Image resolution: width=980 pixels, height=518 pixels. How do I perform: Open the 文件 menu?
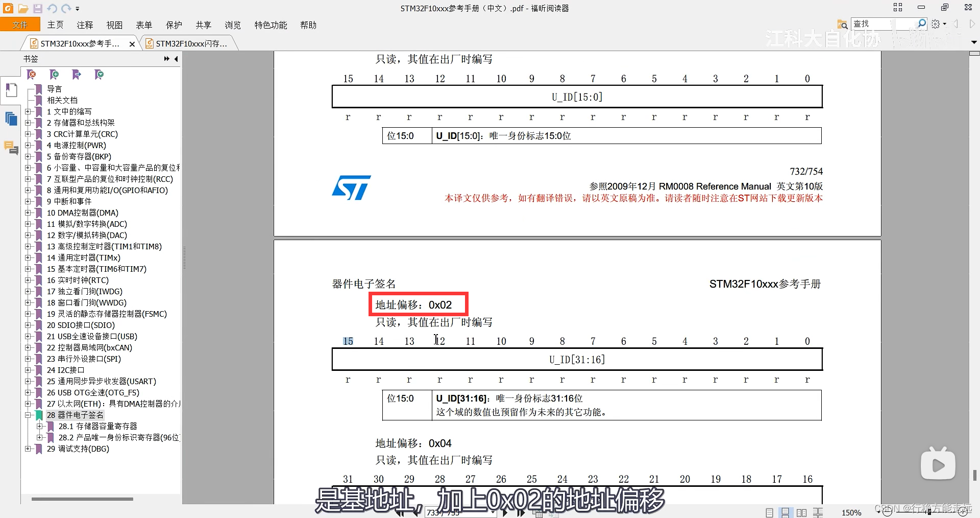pos(20,25)
